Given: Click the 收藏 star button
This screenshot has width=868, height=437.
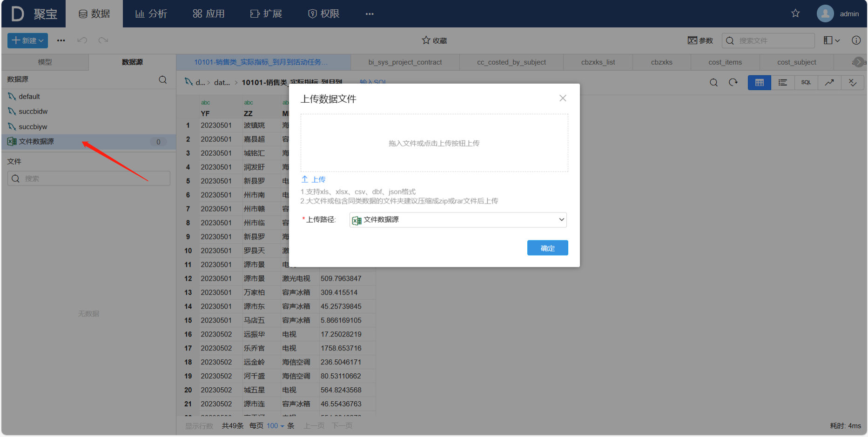Looking at the screenshot, I should [x=434, y=40].
